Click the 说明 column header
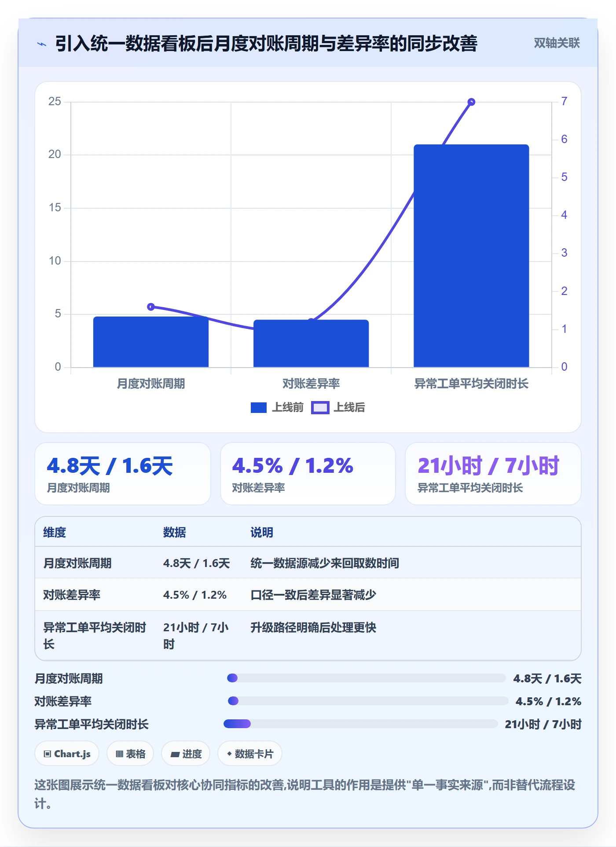616x847 pixels. (262, 532)
